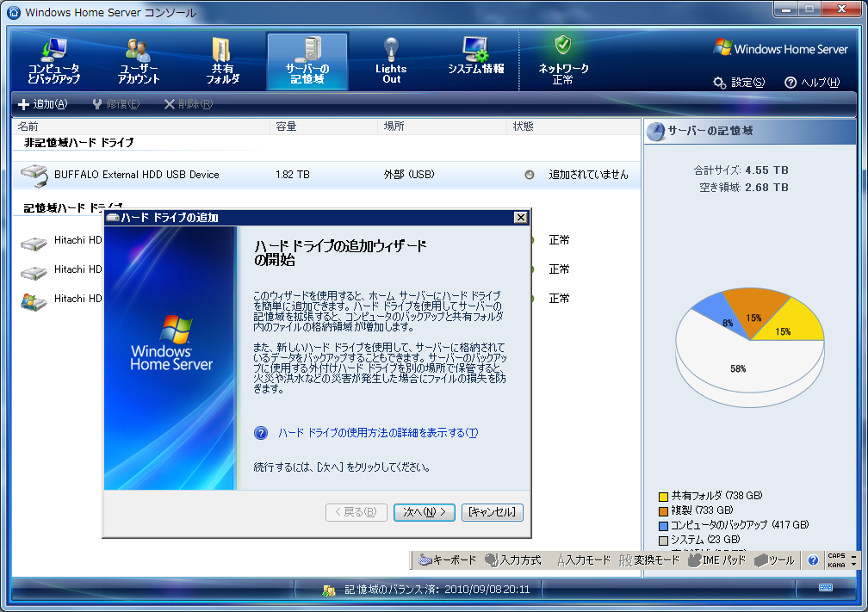Screen dimensions: 868x612
Task: Open the コンピュータとバックアップ tab
Action: 53,61
